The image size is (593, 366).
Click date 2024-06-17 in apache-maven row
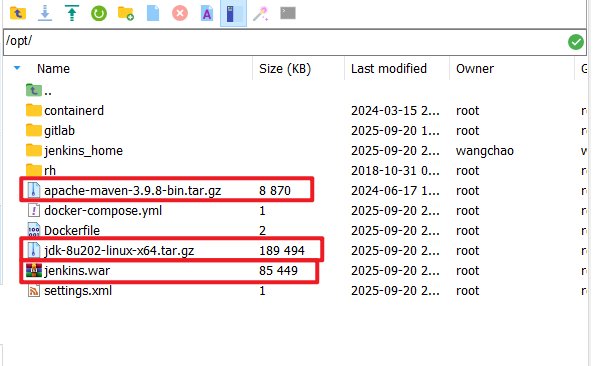click(395, 191)
